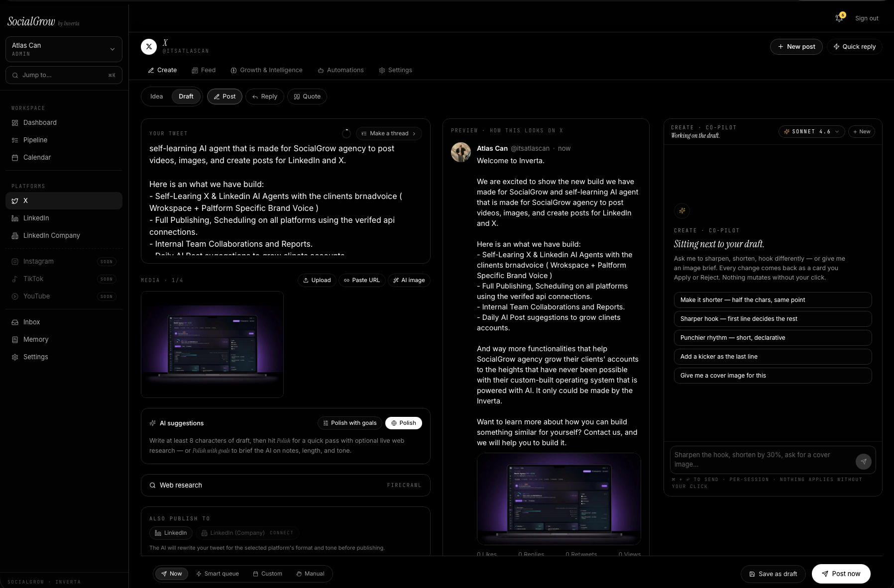Click the Instagram sidebar entry
Image resolution: width=894 pixels, height=588 pixels.
coord(64,261)
